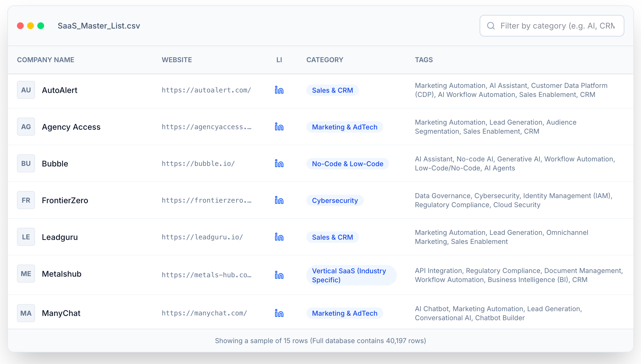
Task: Click the https://manychat.com/ website link
Action: point(204,313)
